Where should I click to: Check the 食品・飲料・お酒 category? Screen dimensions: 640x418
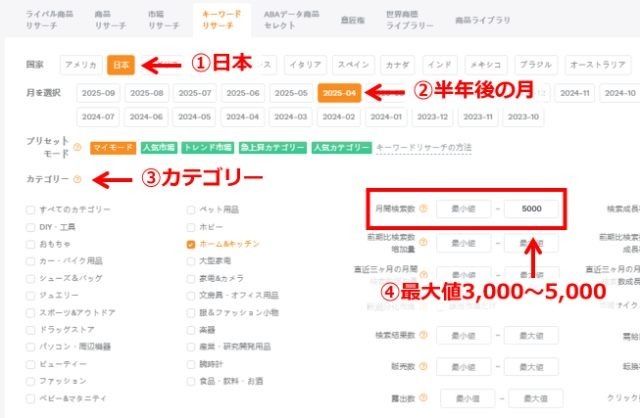coord(191,381)
